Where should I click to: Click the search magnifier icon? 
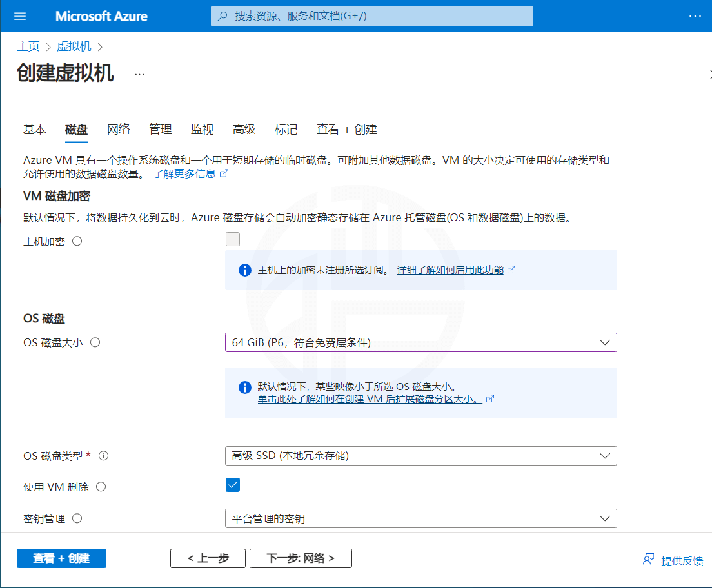click(222, 16)
